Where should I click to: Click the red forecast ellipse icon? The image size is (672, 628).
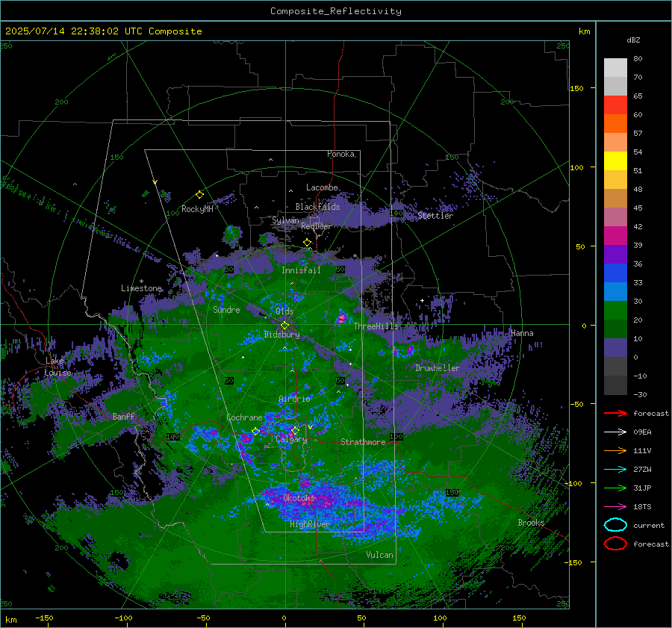point(615,544)
